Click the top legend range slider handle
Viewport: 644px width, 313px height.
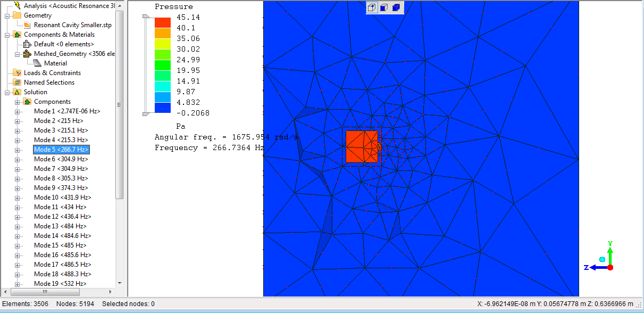coord(146,17)
